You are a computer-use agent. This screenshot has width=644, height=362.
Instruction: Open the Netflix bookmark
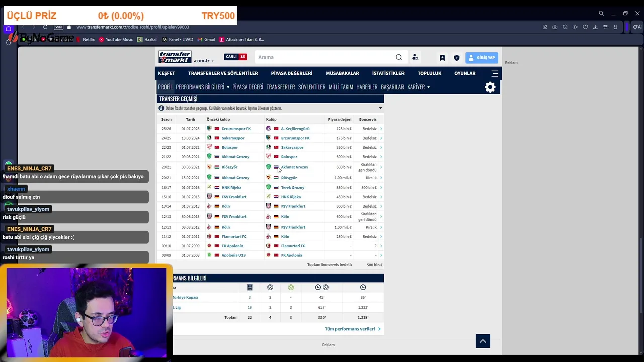(x=85, y=39)
